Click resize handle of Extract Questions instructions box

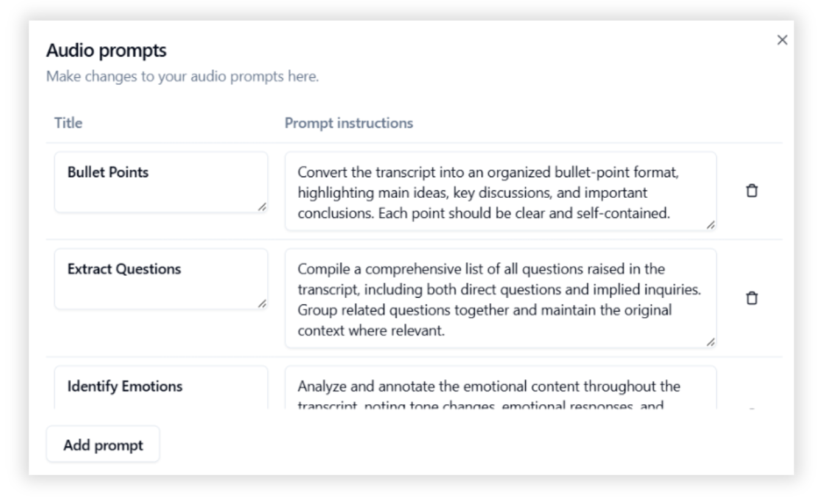click(710, 342)
